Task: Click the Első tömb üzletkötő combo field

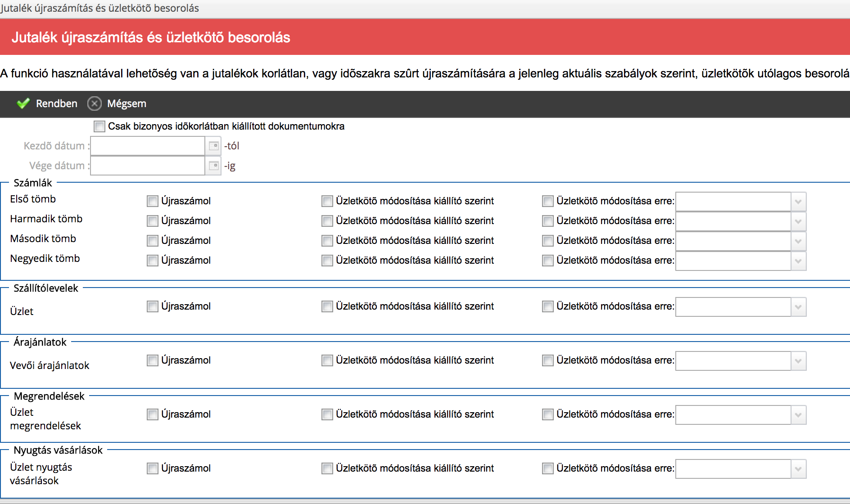Action: [x=733, y=202]
